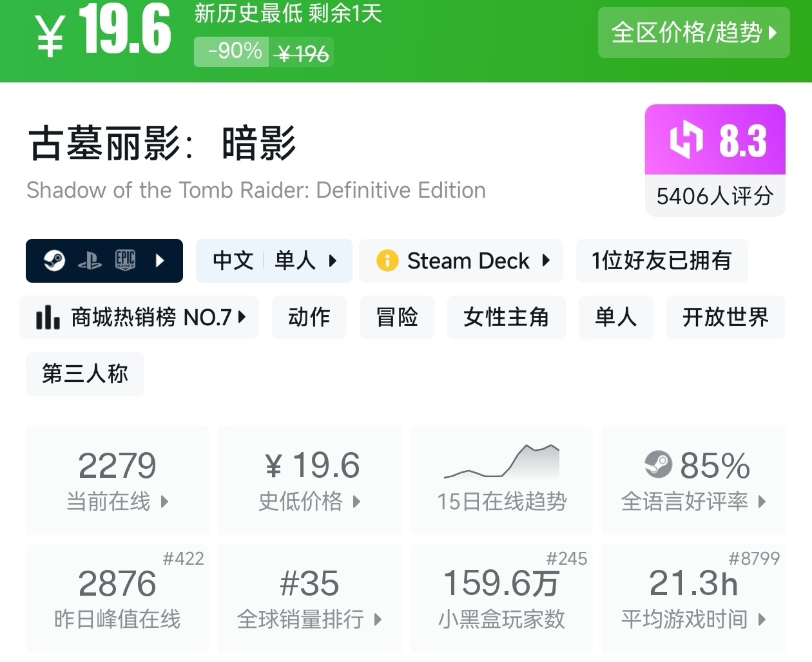
Task: Click the Steam Deck yellow info icon
Action: click(387, 261)
